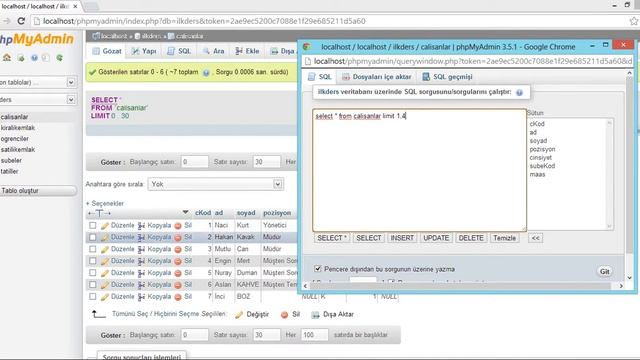
Task: Open the Ekle tab
Action: point(247,51)
